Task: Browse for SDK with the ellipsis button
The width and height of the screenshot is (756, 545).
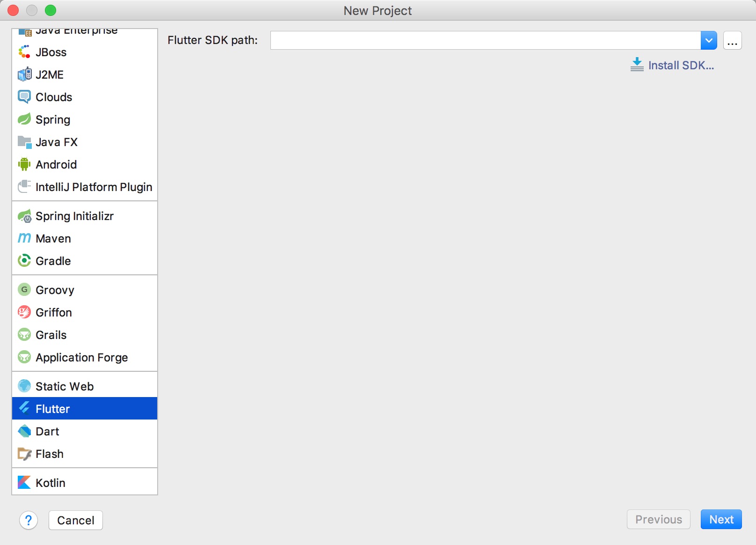Action: click(733, 40)
